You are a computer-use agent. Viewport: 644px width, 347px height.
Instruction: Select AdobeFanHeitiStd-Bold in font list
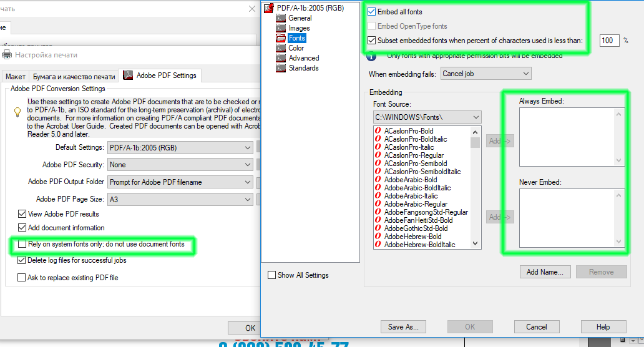point(418,220)
